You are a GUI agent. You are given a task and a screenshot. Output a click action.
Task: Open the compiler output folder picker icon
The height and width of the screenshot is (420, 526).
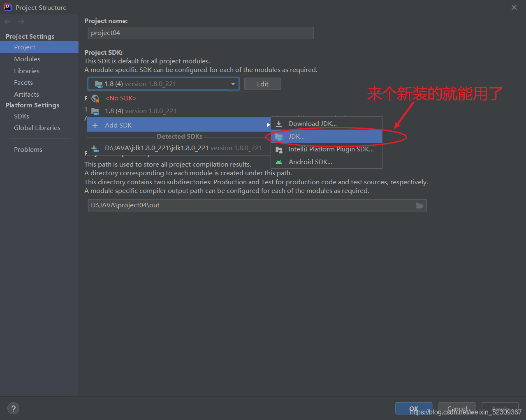(x=419, y=205)
